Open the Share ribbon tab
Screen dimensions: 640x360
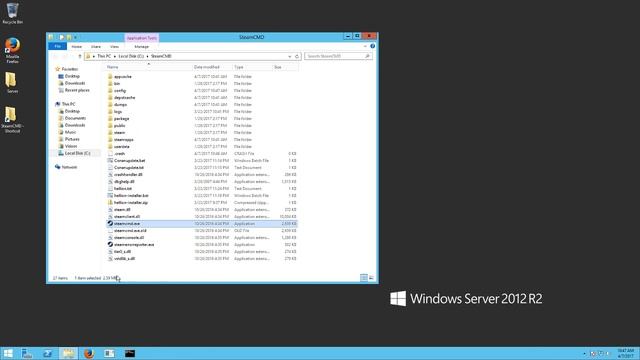[x=96, y=47]
